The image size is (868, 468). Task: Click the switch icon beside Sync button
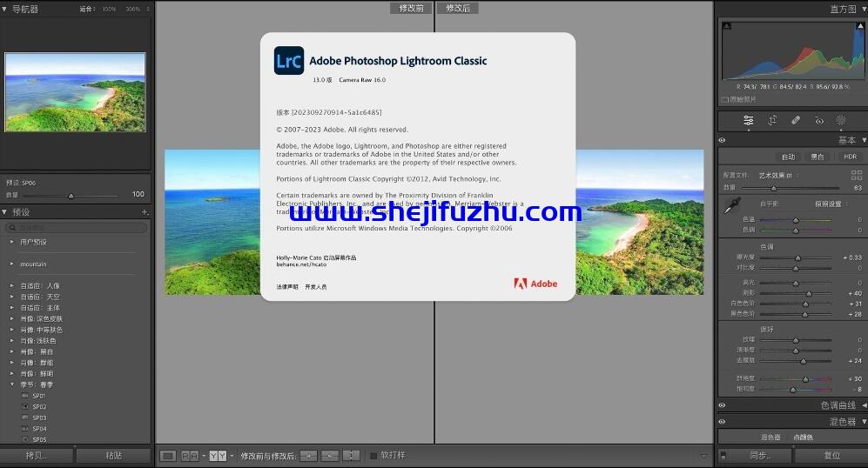click(723, 456)
